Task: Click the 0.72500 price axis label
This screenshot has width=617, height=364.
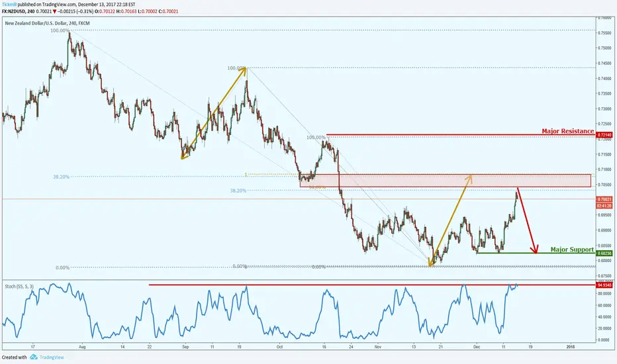Action: (604, 124)
